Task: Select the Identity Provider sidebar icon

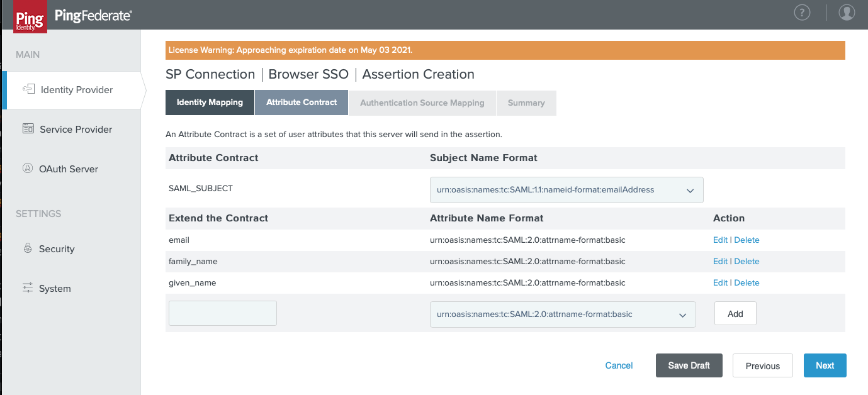Action: (28, 89)
